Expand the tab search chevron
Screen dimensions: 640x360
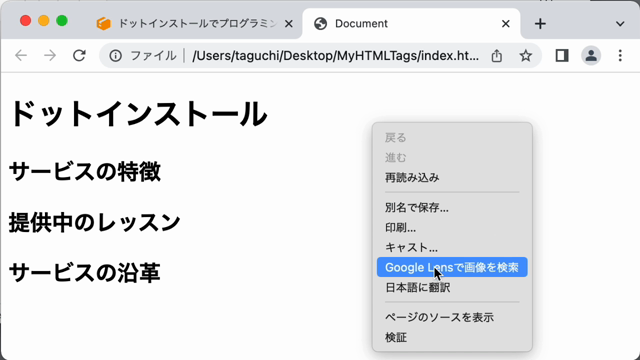620,24
